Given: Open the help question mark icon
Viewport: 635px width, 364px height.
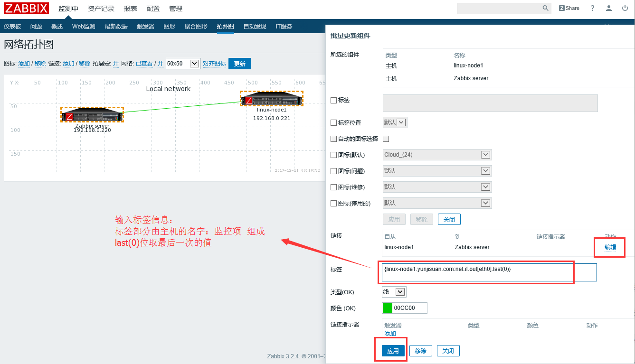Looking at the screenshot, I should pyautogui.click(x=592, y=8).
